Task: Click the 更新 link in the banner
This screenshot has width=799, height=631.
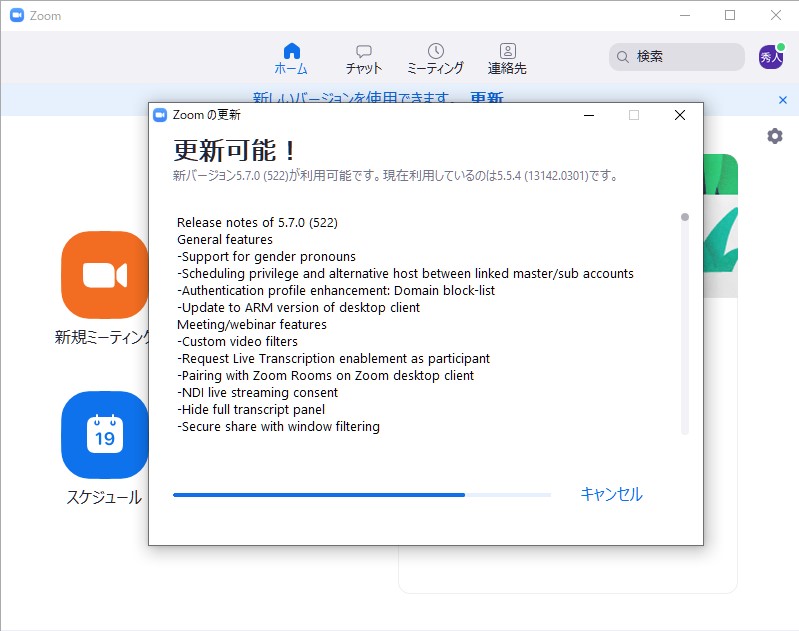Action: pos(487,97)
